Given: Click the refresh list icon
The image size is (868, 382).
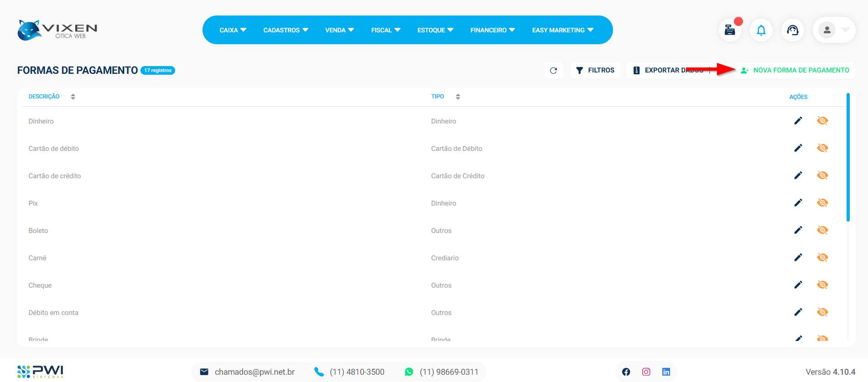Looking at the screenshot, I should click(x=553, y=71).
